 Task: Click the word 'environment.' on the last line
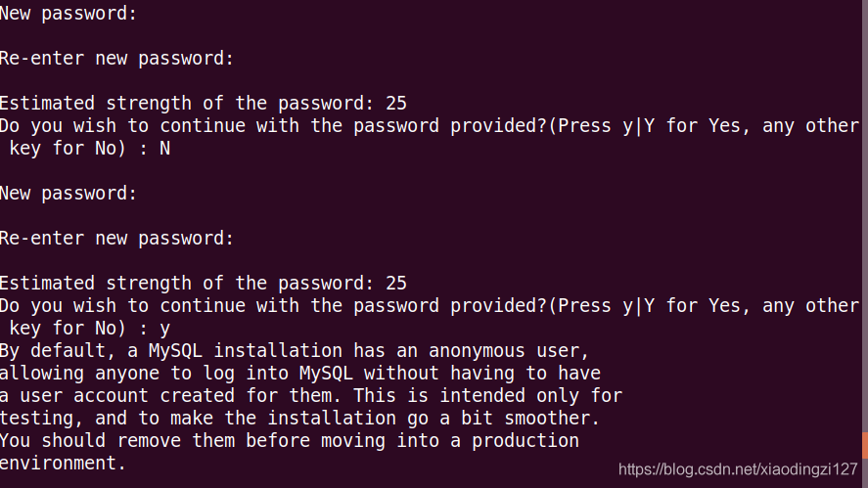click(63, 464)
